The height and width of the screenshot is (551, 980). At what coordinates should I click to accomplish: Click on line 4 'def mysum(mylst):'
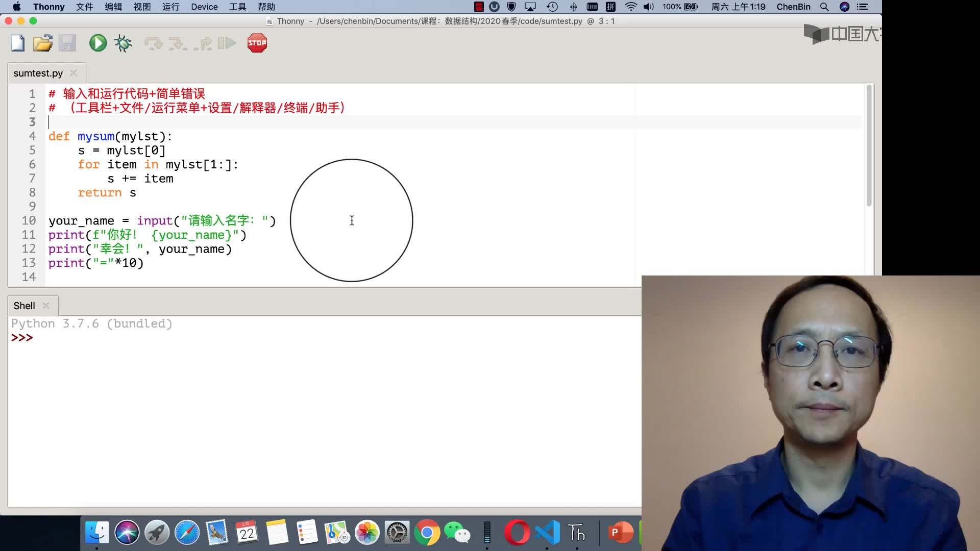(110, 136)
